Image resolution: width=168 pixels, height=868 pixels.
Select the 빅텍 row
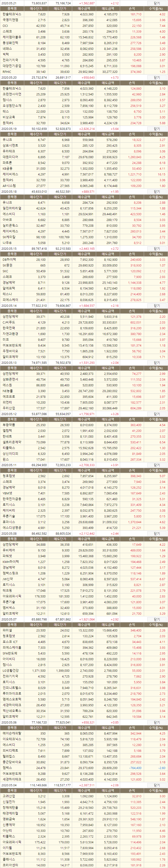click(84, 54)
